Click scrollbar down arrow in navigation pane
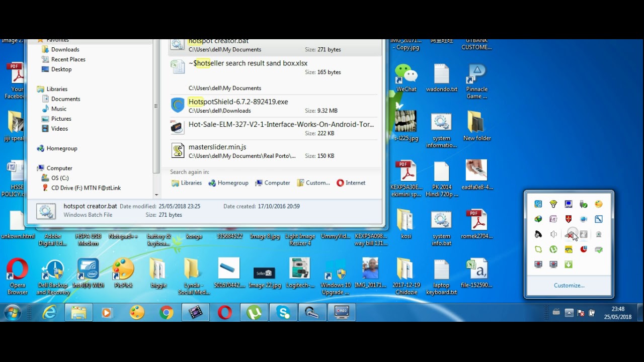 pyautogui.click(x=156, y=195)
